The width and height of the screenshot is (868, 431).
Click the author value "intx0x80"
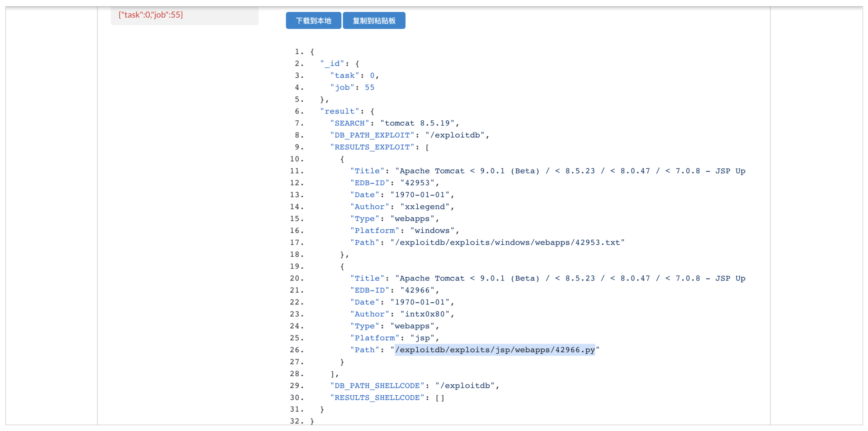tap(425, 314)
